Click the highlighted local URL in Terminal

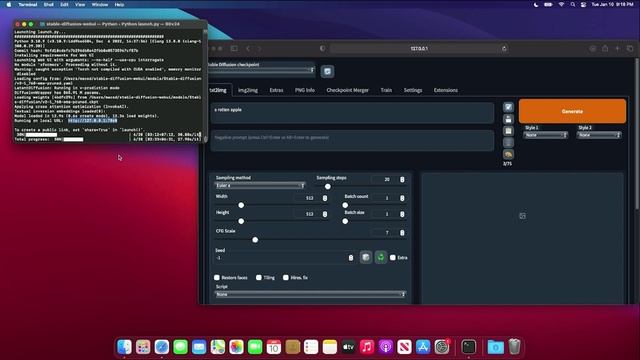click(93, 120)
